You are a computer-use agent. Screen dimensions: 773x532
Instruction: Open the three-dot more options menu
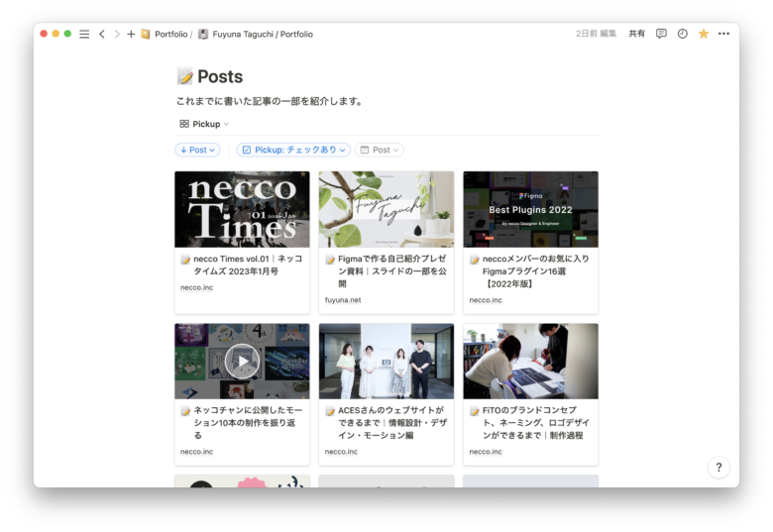[723, 34]
